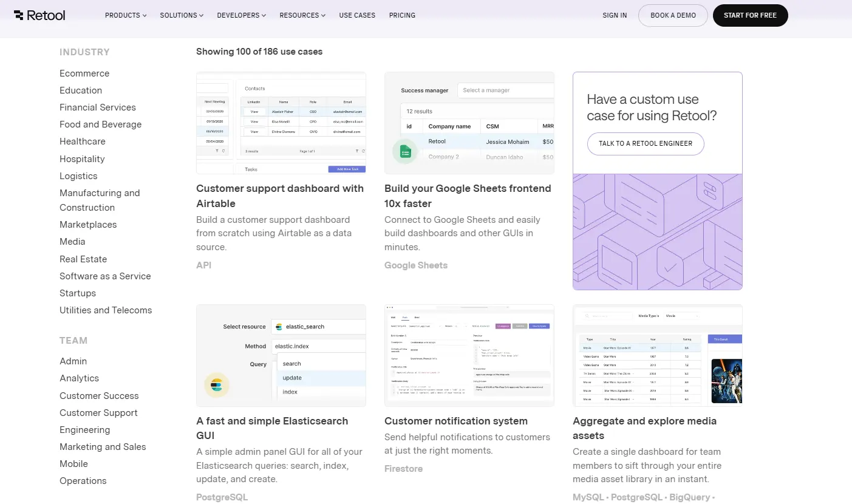This screenshot has width=852, height=504.
Task: Expand the Products dropdown menu
Action: (x=126, y=15)
